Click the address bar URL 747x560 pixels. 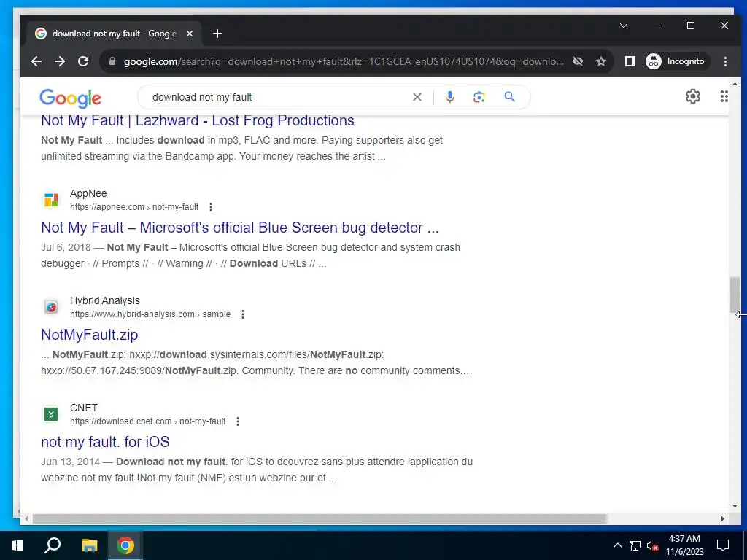pyautogui.click(x=343, y=61)
